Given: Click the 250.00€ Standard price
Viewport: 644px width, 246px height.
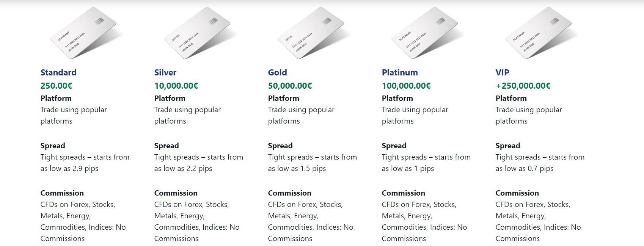Looking at the screenshot, I should pyautogui.click(x=57, y=86).
